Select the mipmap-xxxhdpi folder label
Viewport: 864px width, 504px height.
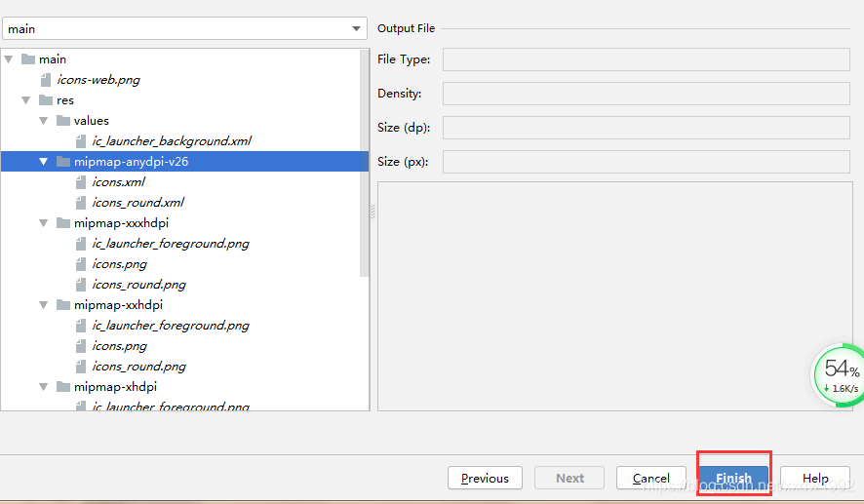[121, 223]
